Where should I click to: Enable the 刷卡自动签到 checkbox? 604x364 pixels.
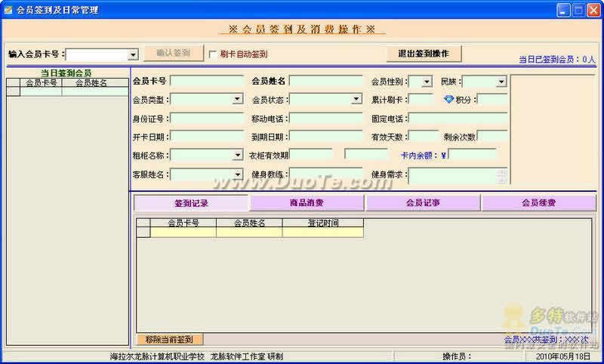[213, 54]
